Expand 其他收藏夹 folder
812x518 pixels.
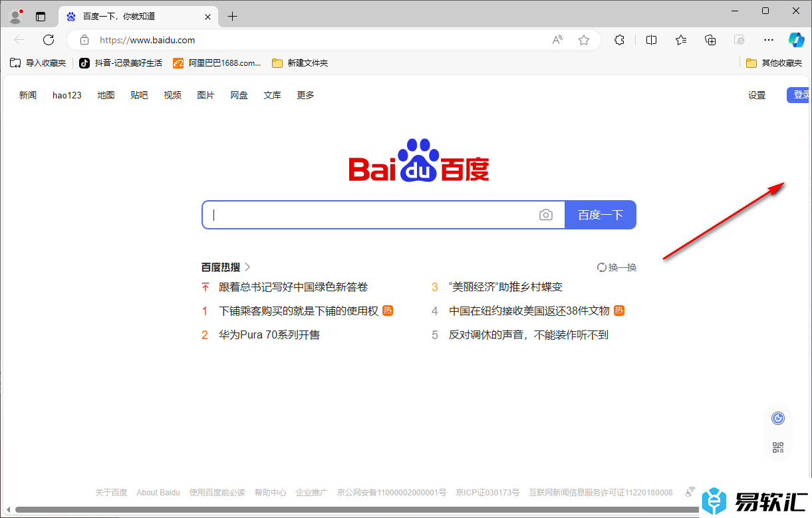point(774,63)
